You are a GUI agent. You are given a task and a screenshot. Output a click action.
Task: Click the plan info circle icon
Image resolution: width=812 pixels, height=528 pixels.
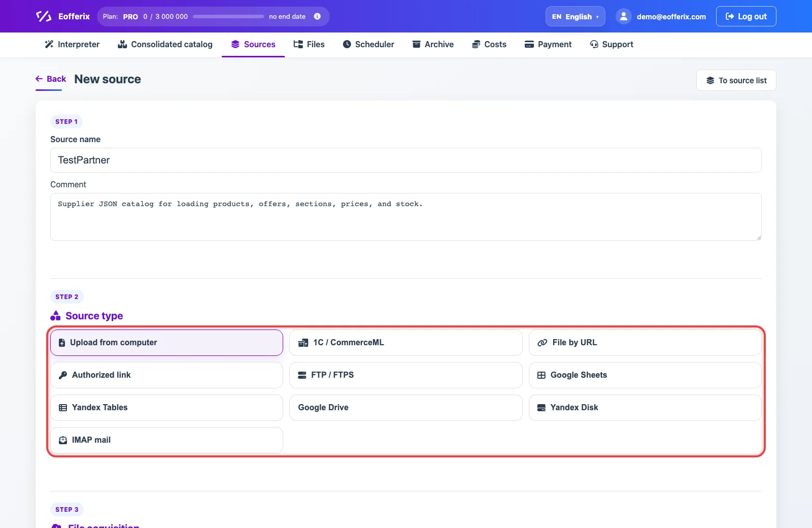[x=317, y=16]
